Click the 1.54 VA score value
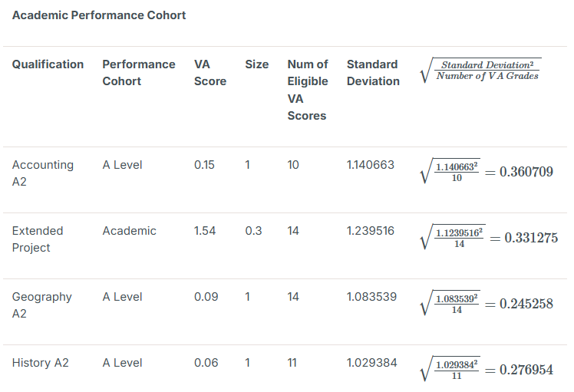The image size is (574, 392). [x=205, y=231]
